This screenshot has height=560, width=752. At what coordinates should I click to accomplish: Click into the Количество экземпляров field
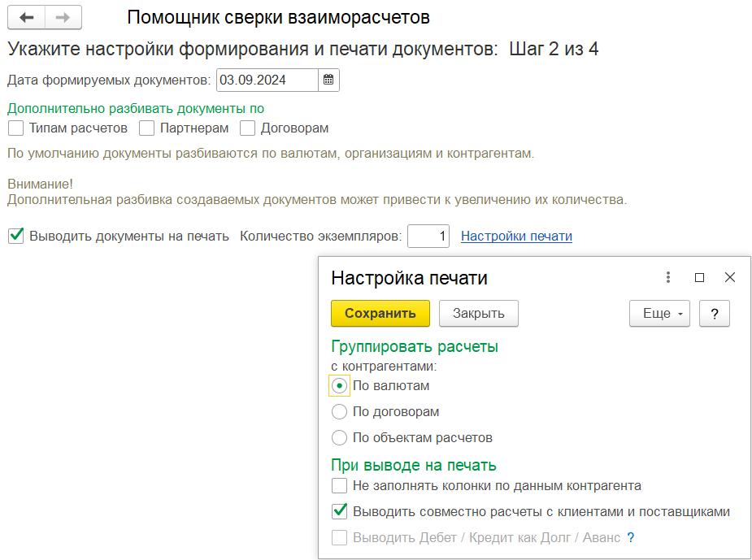[428, 236]
